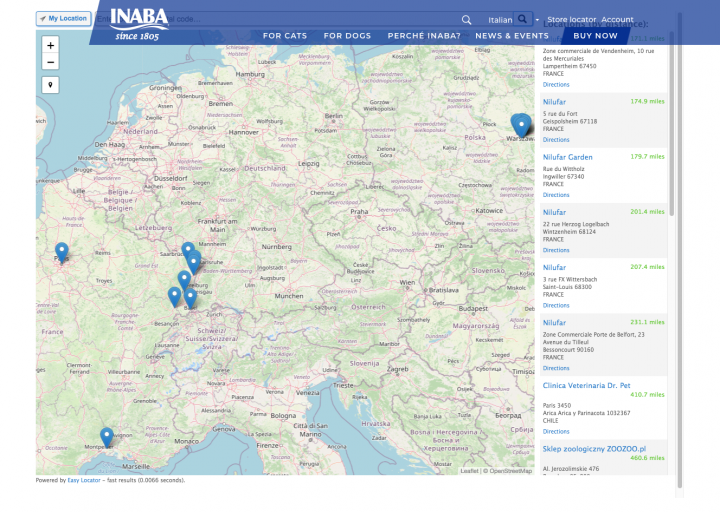Click the map pin near Montpellier
Screen dimensions: 720x512
(107, 436)
